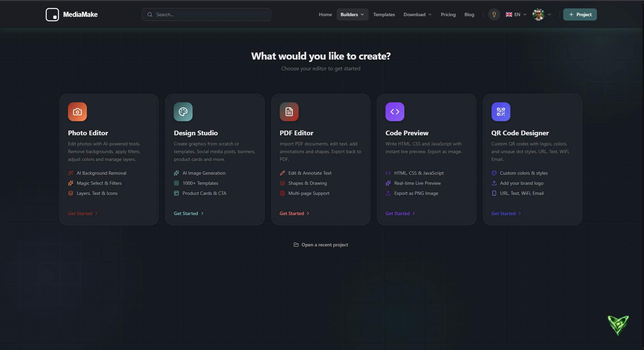
Task: Select the PDF Editor card title
Action: 297,133
